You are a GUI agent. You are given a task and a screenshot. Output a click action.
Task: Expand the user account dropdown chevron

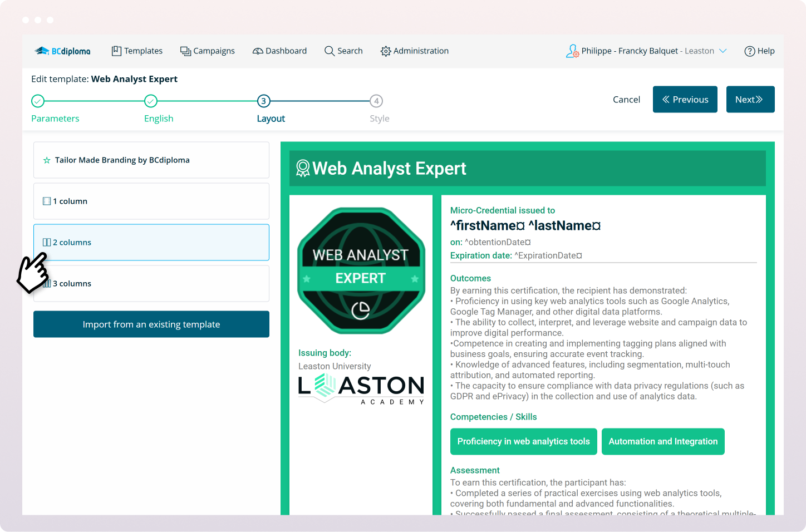point(723,51)
